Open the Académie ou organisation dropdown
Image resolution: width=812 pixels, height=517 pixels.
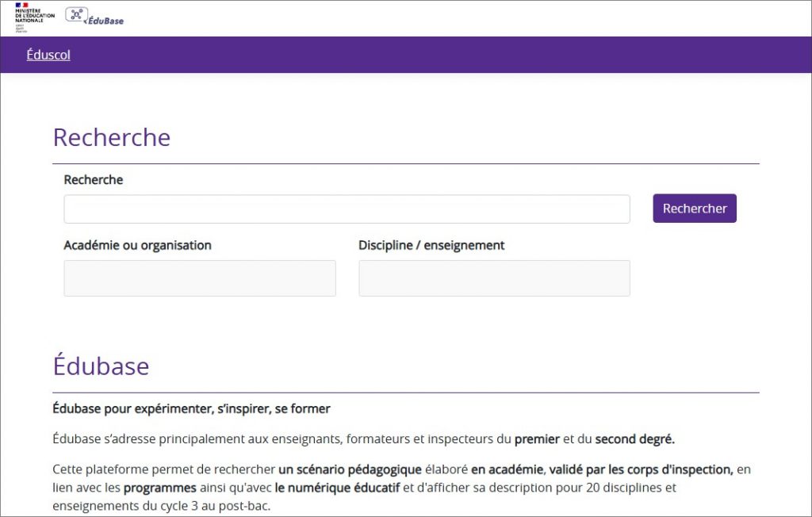pyautogui.click(x=200, y=278)
